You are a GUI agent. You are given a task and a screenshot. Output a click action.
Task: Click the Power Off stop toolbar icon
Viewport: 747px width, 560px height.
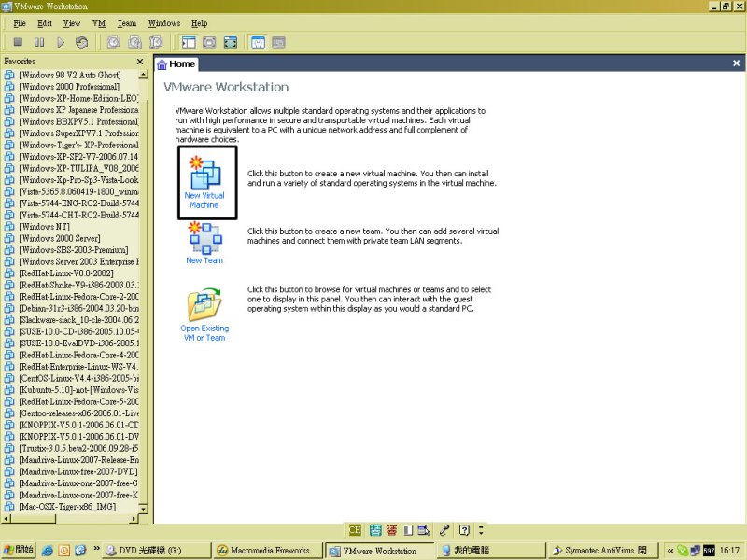(18, 42)
